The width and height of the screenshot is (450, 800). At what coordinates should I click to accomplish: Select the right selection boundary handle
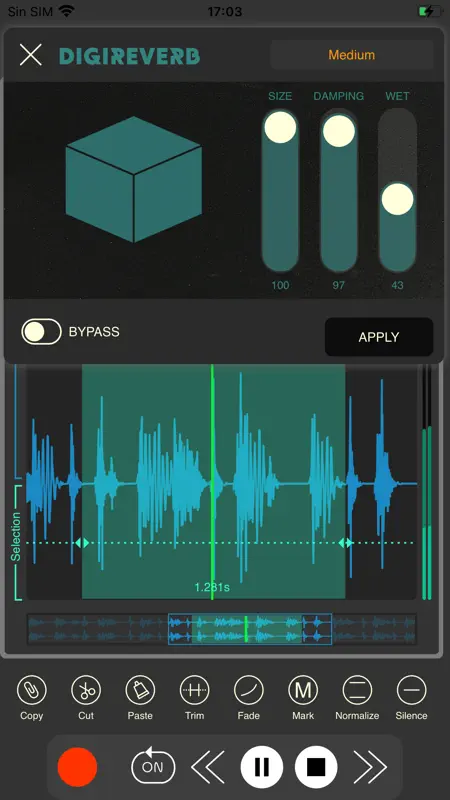point(345,543)
